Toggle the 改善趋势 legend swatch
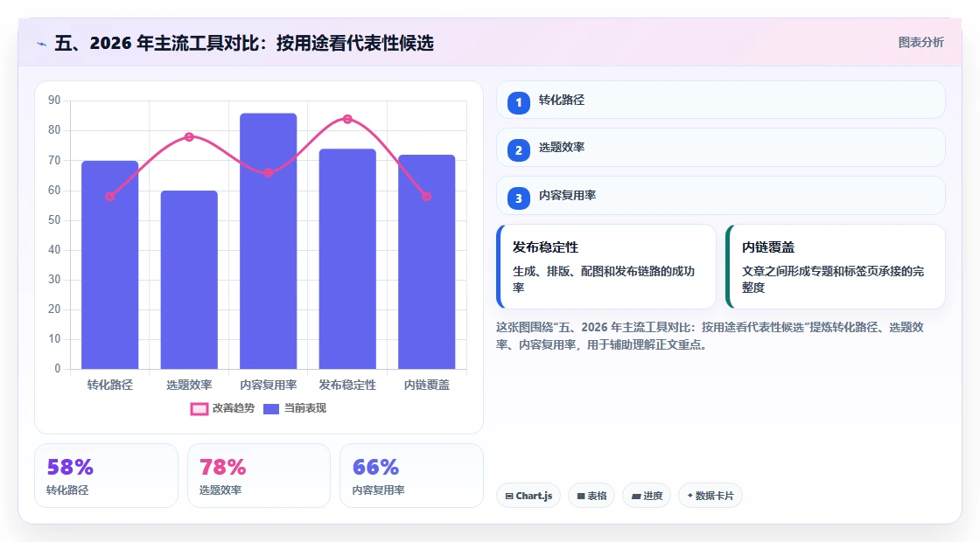Viewport: 980px width, 542px height. pyautogui.click(x=199, y=409)
